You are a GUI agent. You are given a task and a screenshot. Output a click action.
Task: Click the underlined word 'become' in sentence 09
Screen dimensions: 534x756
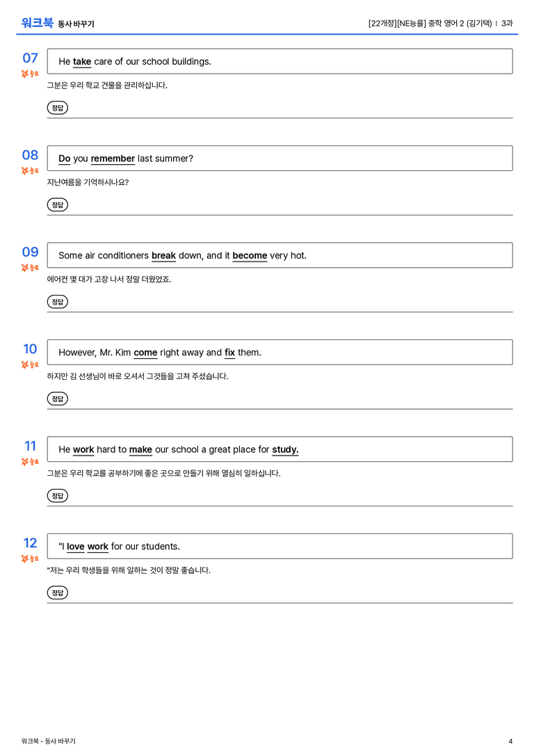click(x=250, y=255)
